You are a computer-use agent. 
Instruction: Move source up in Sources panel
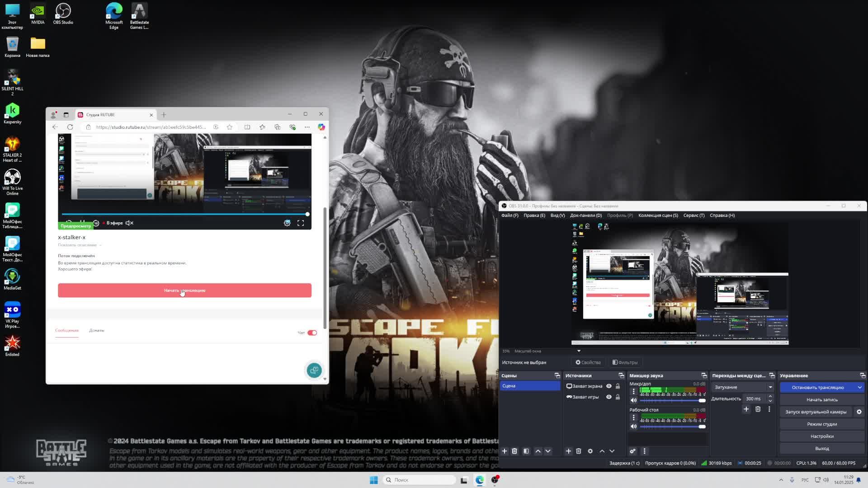coord(602,451)
